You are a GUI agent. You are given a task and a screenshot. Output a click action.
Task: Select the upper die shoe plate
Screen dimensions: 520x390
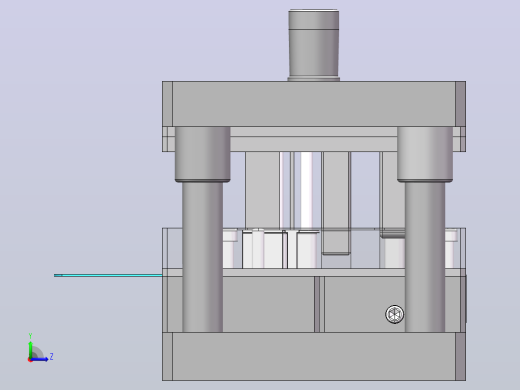[314, 104]
